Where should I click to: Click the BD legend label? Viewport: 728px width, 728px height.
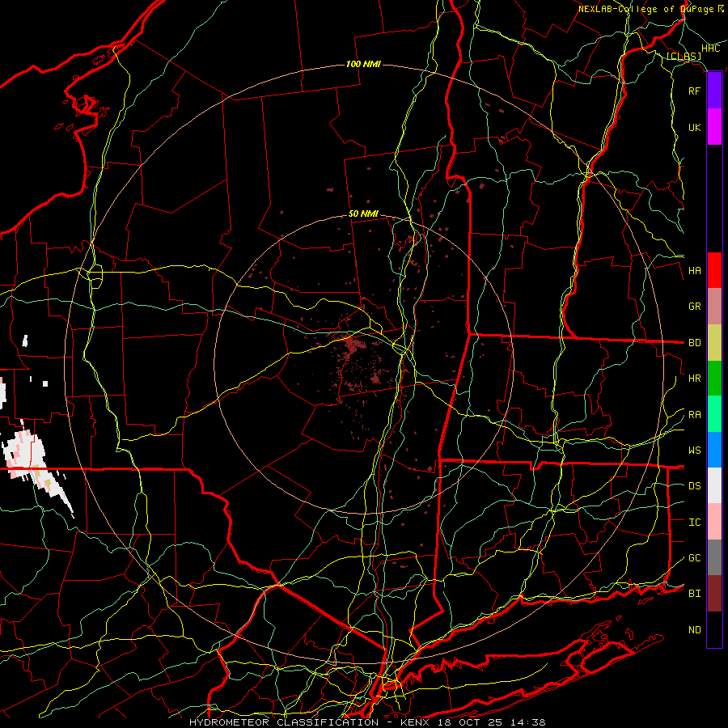point(694,343)
